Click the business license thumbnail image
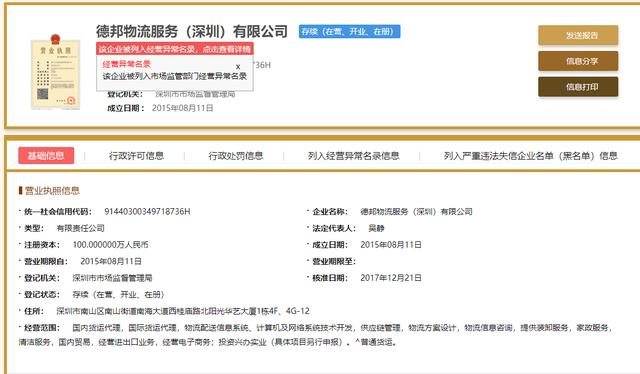640x374 pixels. [55, 73]
